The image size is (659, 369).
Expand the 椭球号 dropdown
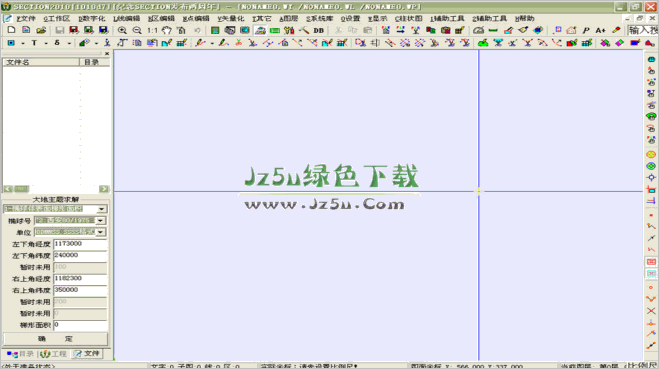pos(100,221)
